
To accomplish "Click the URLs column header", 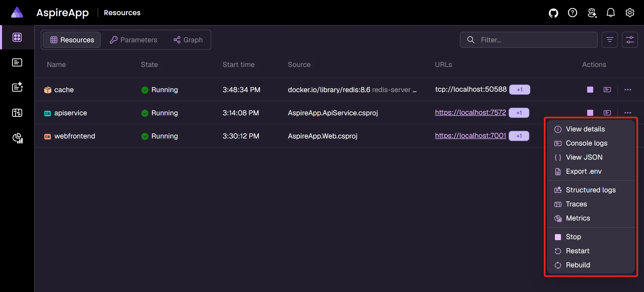I will 443,65.
